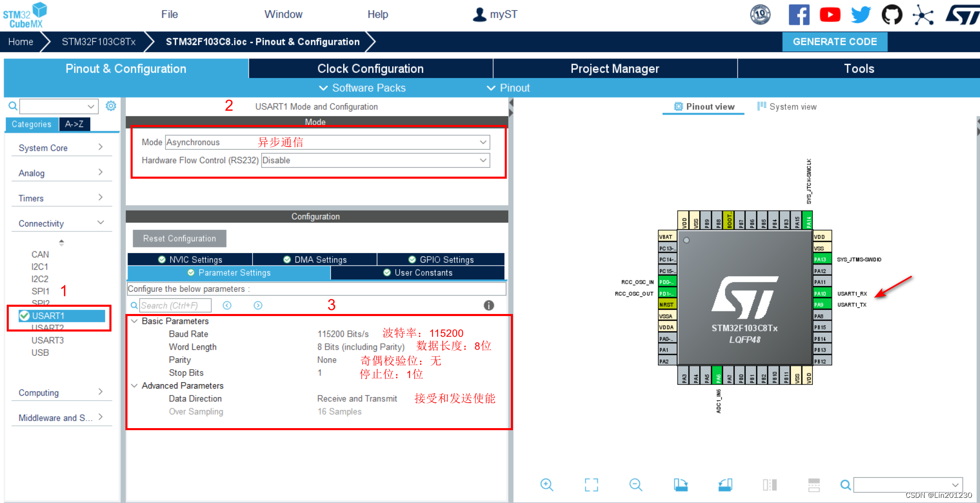Open Hardware Flow Control dropdown
The image size is (980, 503).
coord(376,160)
